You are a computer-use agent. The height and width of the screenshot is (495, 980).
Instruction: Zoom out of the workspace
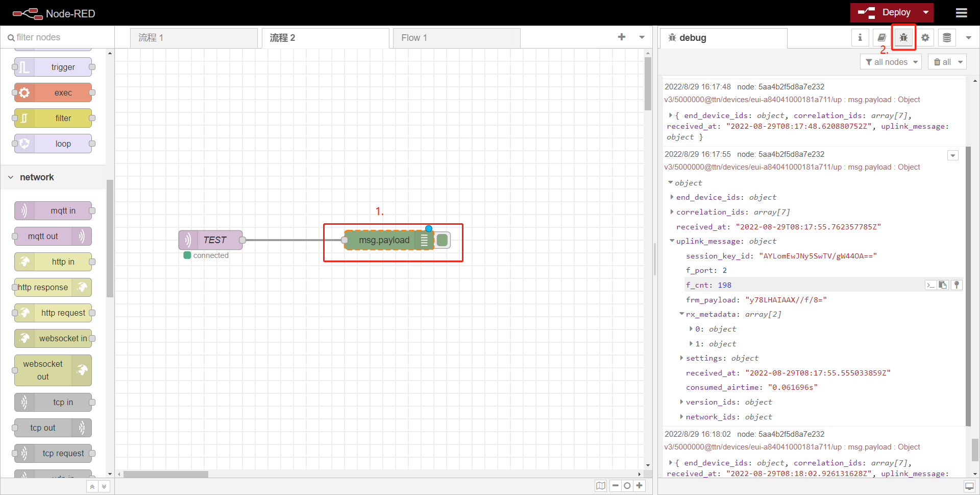point(615,486)
